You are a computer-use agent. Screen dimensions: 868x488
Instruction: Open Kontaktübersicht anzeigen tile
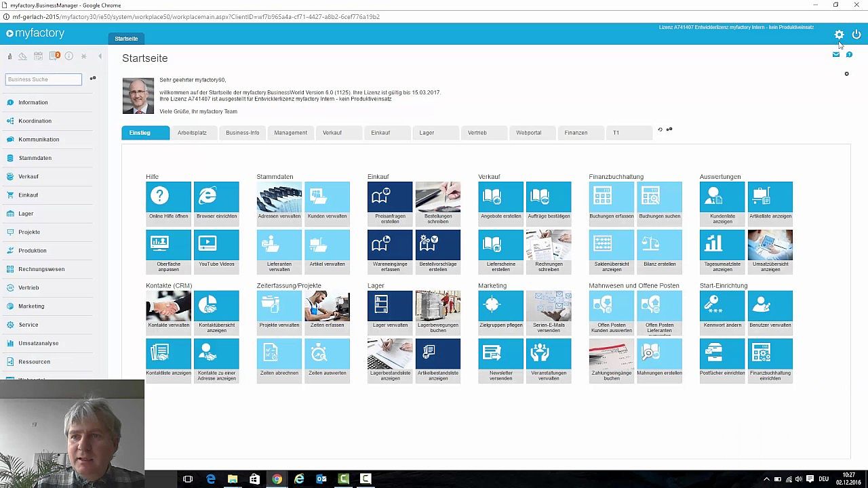coord(216,312)
